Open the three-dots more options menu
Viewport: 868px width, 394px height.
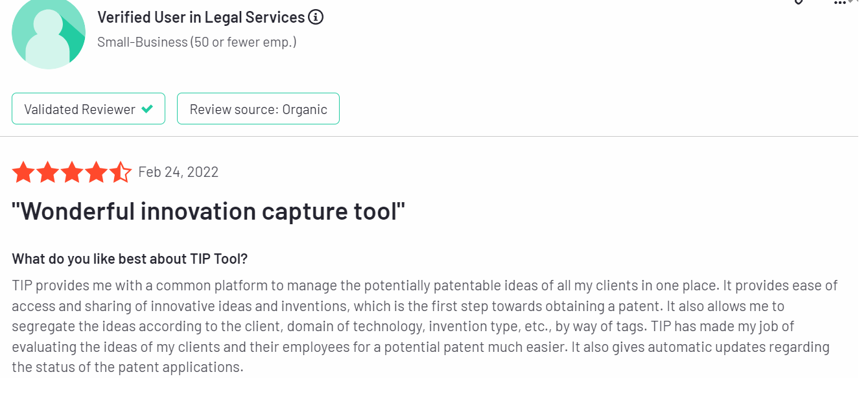pyautogui.click(x=840, y=2)
